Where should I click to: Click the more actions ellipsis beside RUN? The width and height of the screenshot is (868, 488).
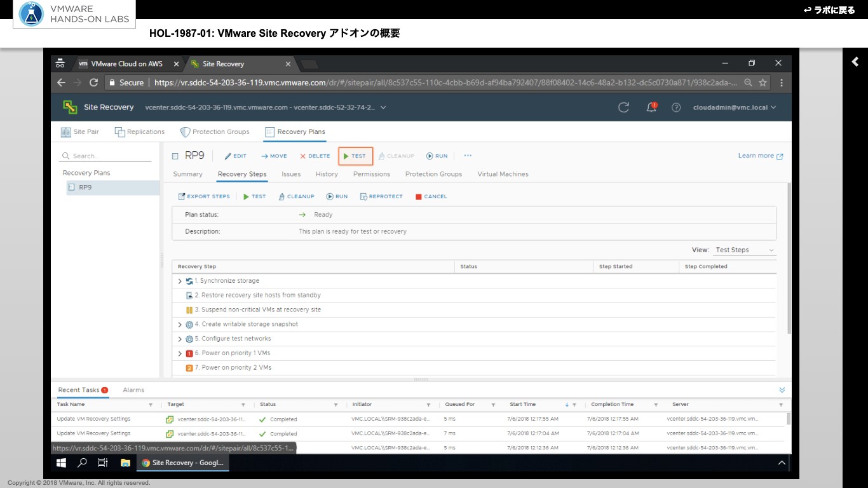click(468, 156)
